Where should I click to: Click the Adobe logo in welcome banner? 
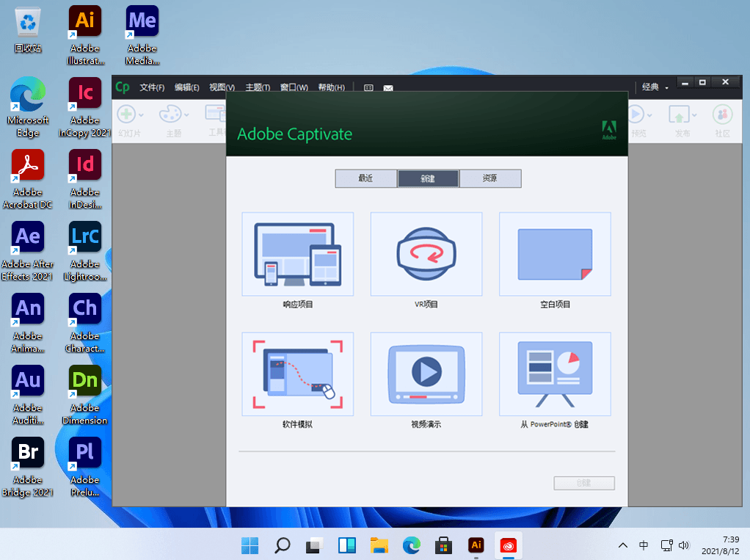(x=609, y=130)
